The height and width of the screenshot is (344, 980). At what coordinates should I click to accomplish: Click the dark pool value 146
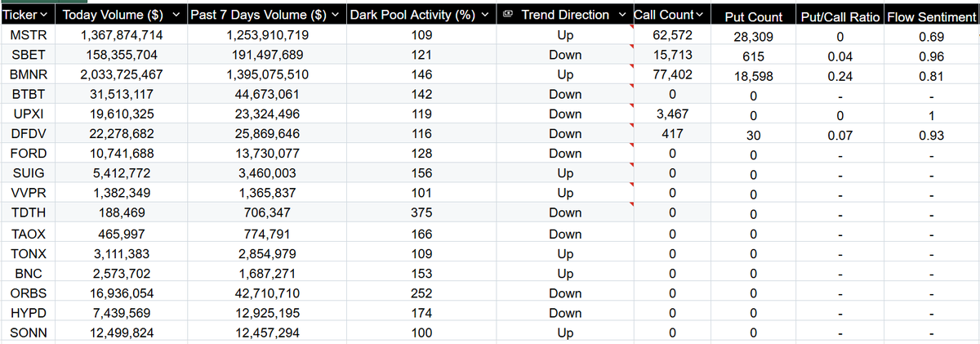pos(422,74)
